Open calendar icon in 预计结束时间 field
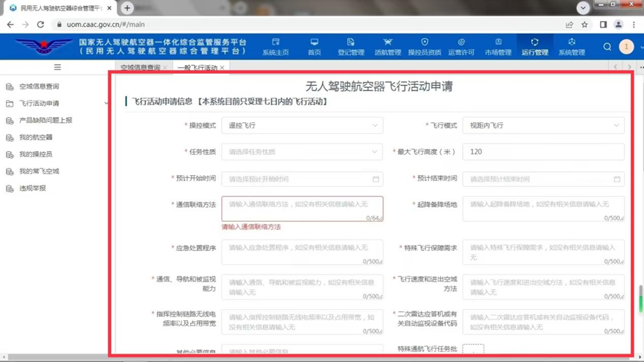Image resolution: width=644 pixels, height=362 pixels. (x=617, y=180)
